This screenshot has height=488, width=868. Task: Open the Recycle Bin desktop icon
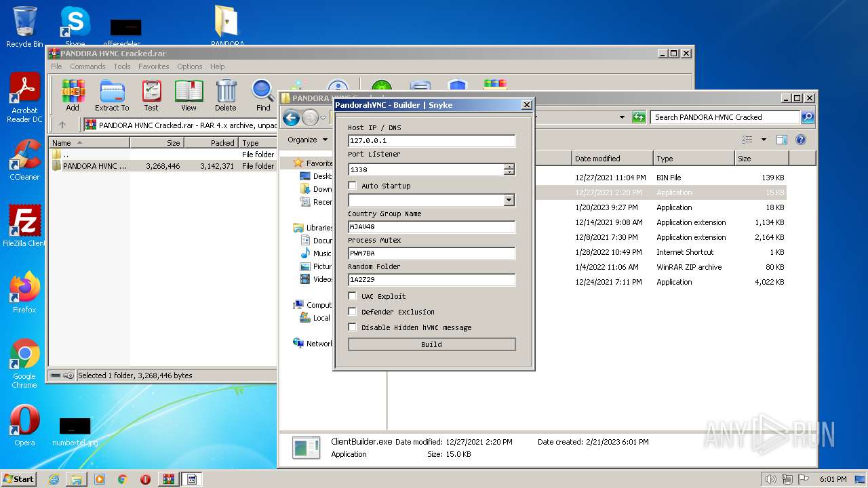pos(24,27)
